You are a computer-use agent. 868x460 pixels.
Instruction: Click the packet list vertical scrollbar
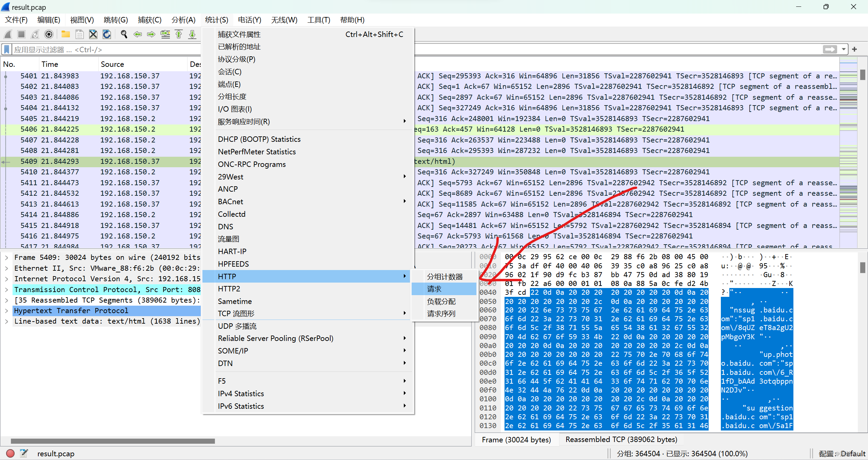(863, 153)
